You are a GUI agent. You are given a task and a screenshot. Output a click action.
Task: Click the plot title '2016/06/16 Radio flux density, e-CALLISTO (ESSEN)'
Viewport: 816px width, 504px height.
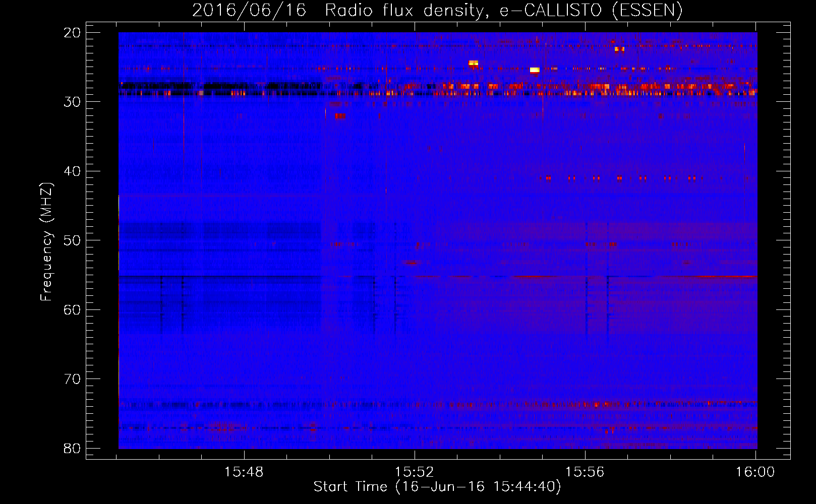pos(437,10)
